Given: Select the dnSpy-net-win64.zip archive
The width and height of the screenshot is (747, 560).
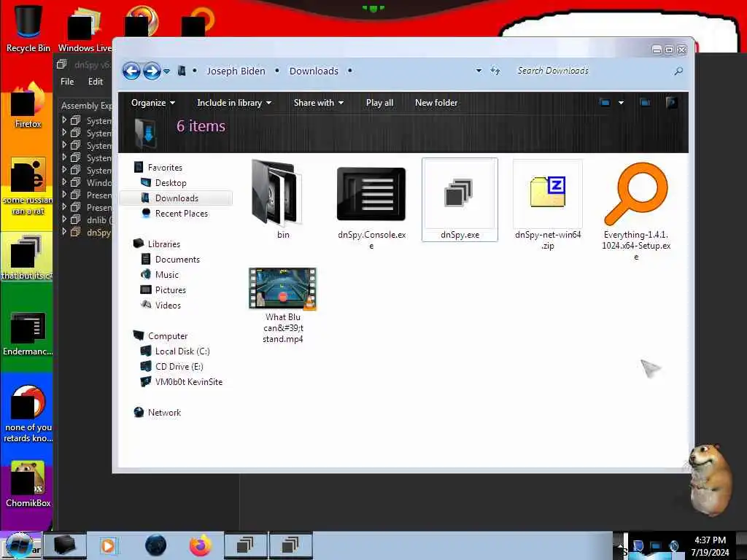Looking at the screenshot, I should (548, 205).
